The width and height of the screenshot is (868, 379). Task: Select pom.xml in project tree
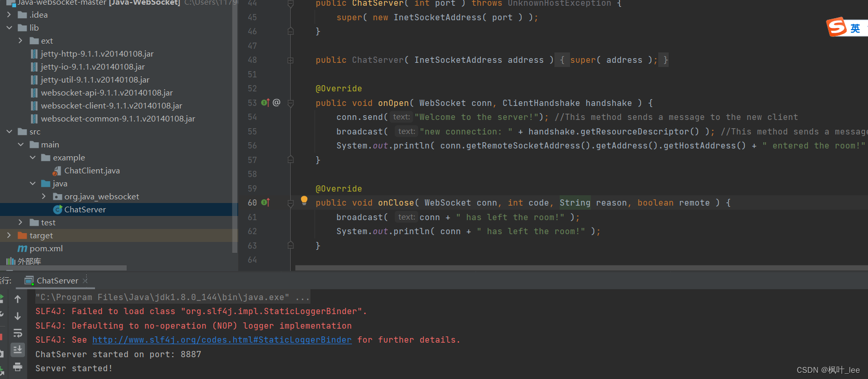pyautogui.click(x=46, y=248)
